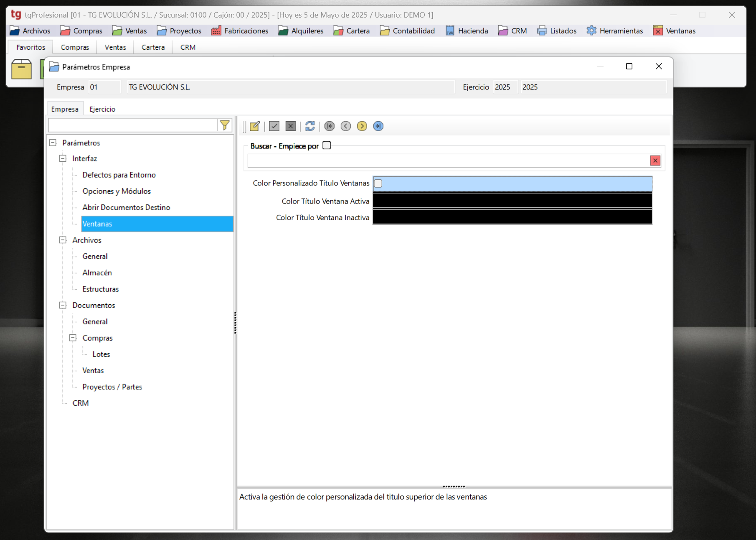Open the Cartera menu in the menu bar
The width and height of the screenshot is (756, 540).
coord(352,31)
